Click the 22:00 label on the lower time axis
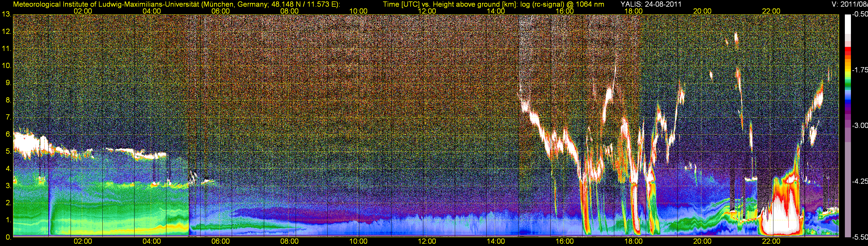This screenshot has width=868, height=246. [771, 241]
